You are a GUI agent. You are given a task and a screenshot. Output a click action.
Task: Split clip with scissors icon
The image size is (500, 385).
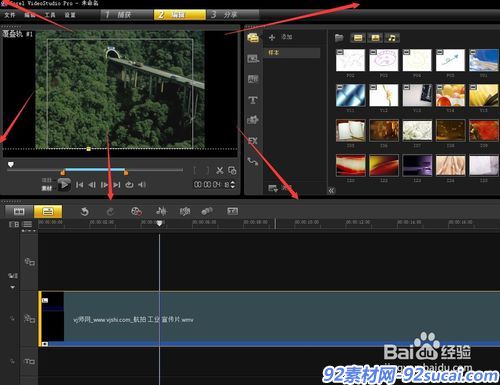pyautogui.click(x=220, y=170)
